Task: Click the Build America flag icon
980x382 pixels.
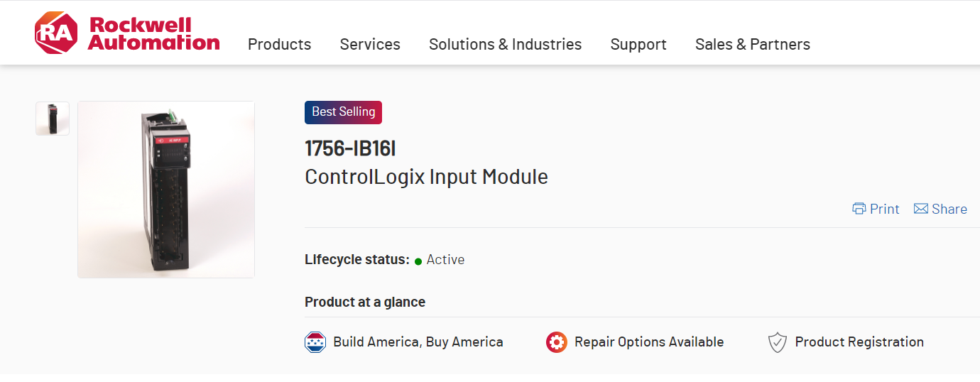Action: click(315, 342)
